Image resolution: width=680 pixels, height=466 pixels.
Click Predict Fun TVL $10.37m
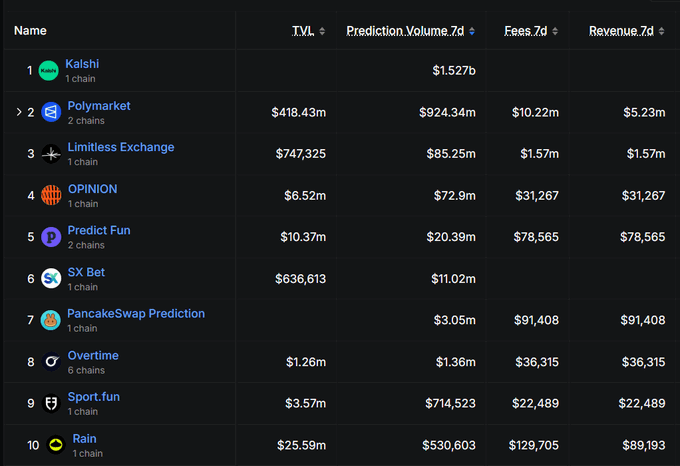coord(303,237)
